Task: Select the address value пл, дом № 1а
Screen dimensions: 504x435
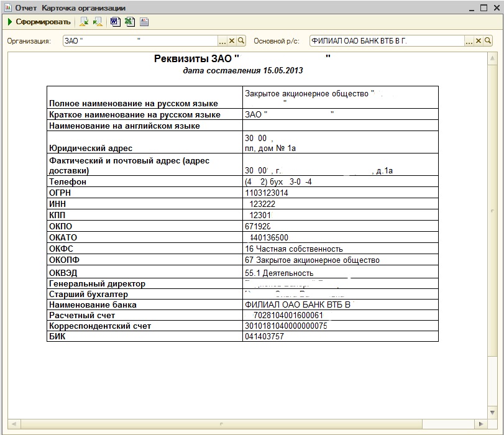Action: click(x=270, y=149)
